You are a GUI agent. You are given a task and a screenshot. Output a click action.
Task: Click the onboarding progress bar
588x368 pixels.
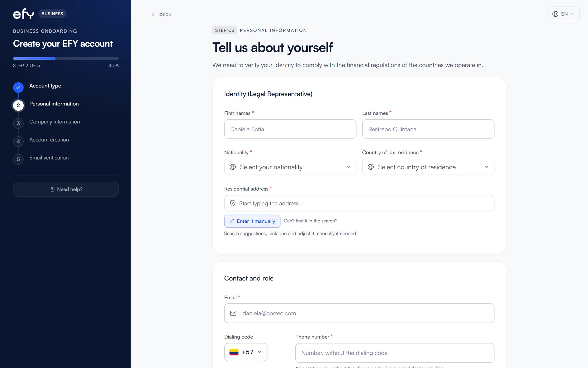click(x=66, y=58)
